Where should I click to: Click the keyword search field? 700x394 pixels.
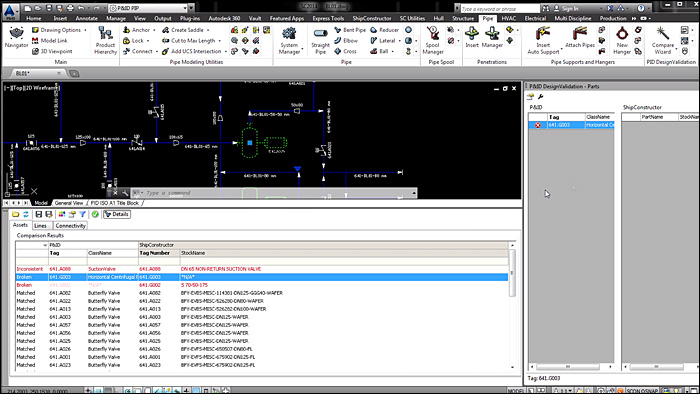500,8
